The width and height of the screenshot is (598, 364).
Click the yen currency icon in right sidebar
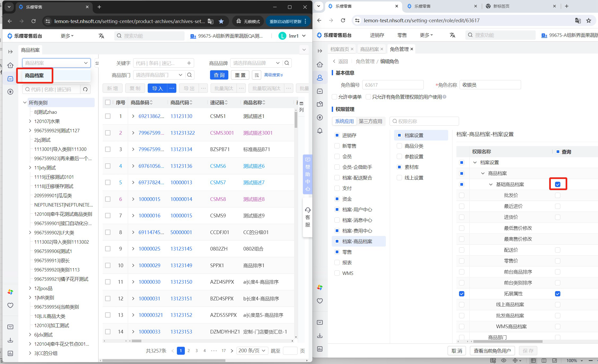(320, 117)
